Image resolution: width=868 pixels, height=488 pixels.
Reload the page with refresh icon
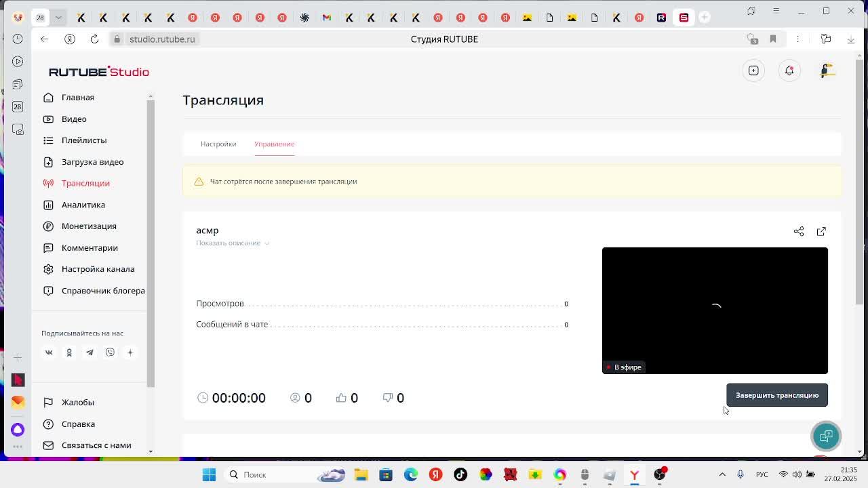94,39
